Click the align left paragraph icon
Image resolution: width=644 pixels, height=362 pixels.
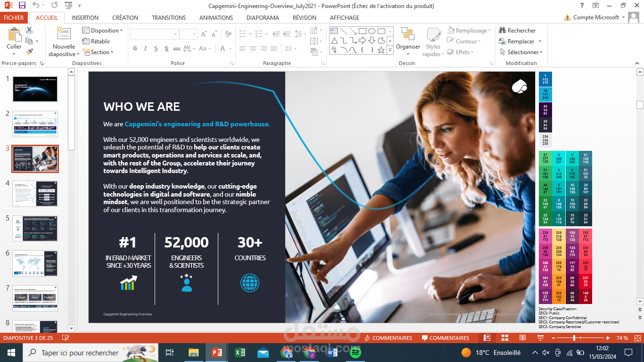(x=243, y=49)
